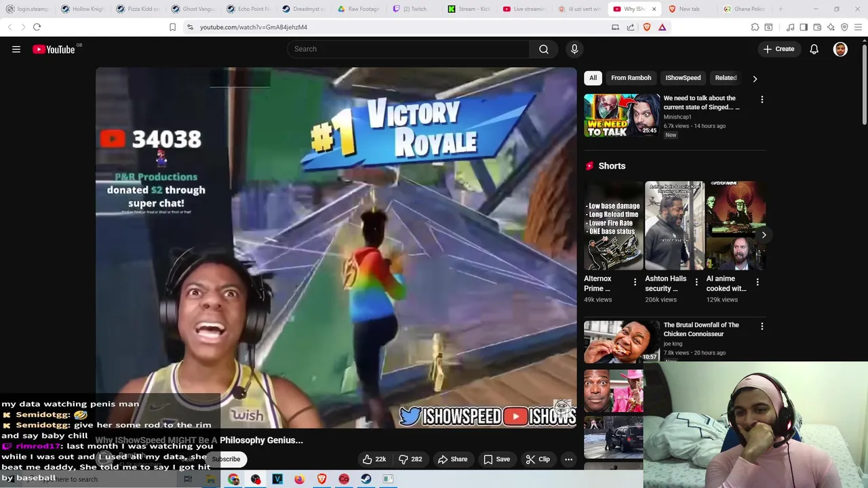The height and width of the screenshot is (488, 868).
Task: Click the search magnifier button
Action: click(544, 49)
